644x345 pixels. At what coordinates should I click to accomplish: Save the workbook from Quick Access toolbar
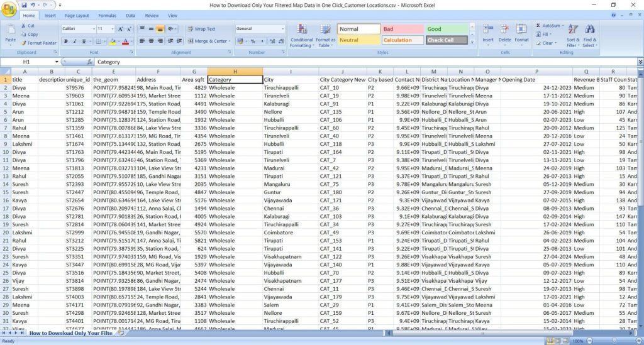pyautogui.click(x=24, y=5)
